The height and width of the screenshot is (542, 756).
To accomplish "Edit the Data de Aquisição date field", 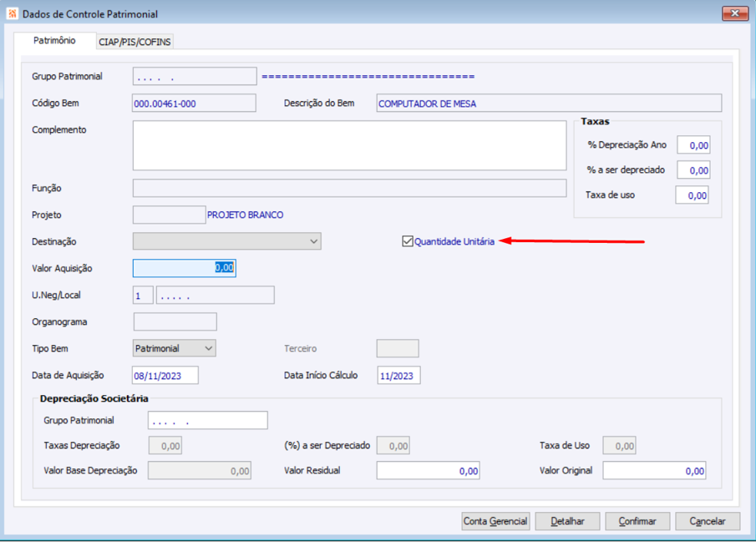I will tap(165, 375).
